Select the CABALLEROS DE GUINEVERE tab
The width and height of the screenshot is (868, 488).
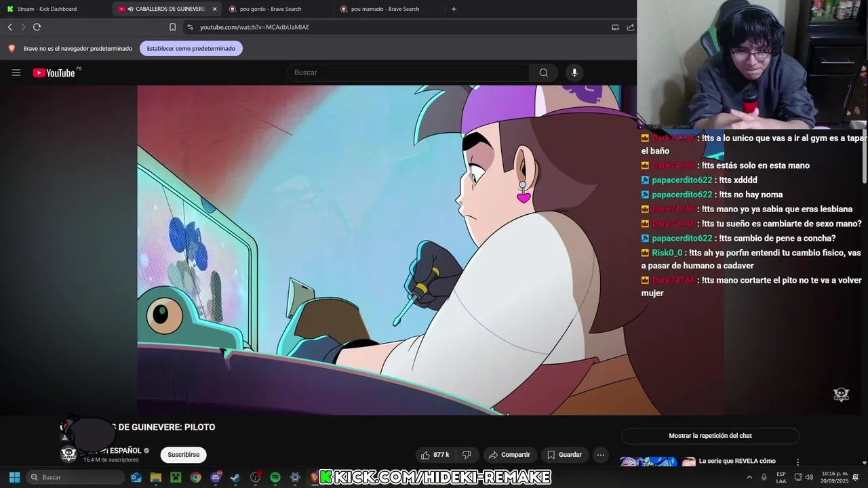pos(167,9)
